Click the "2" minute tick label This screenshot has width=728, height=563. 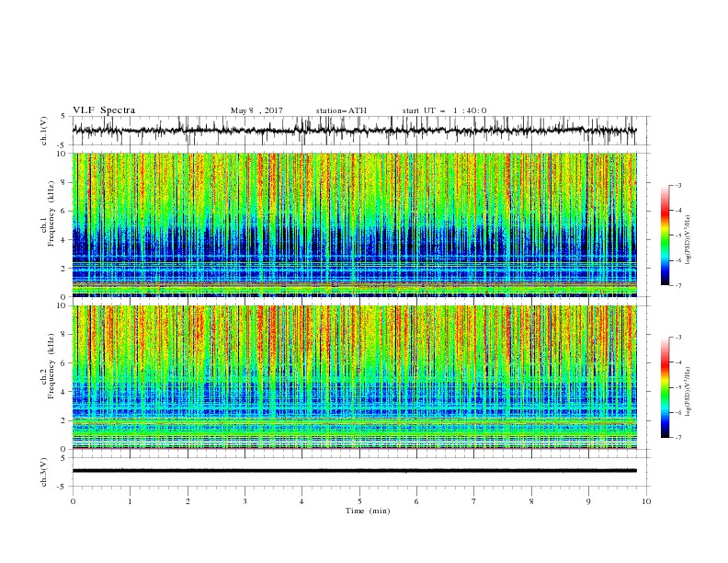[188, 501]
